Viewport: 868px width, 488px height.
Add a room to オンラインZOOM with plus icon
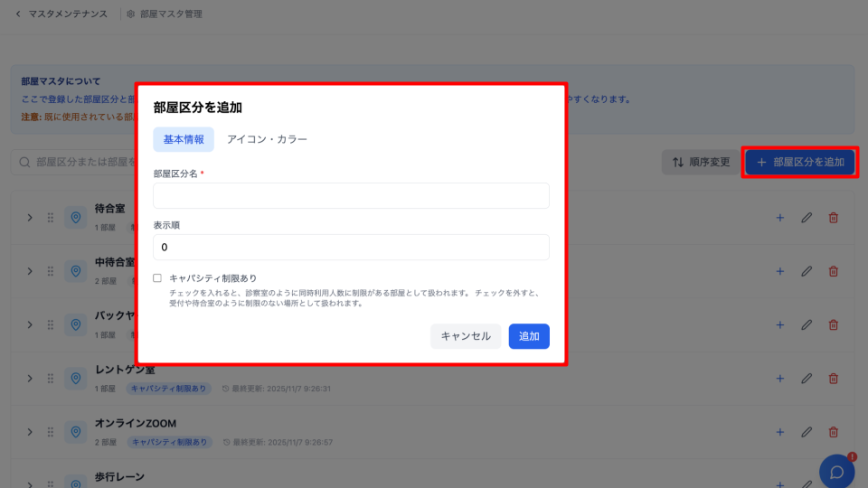(x=780, y=432)
